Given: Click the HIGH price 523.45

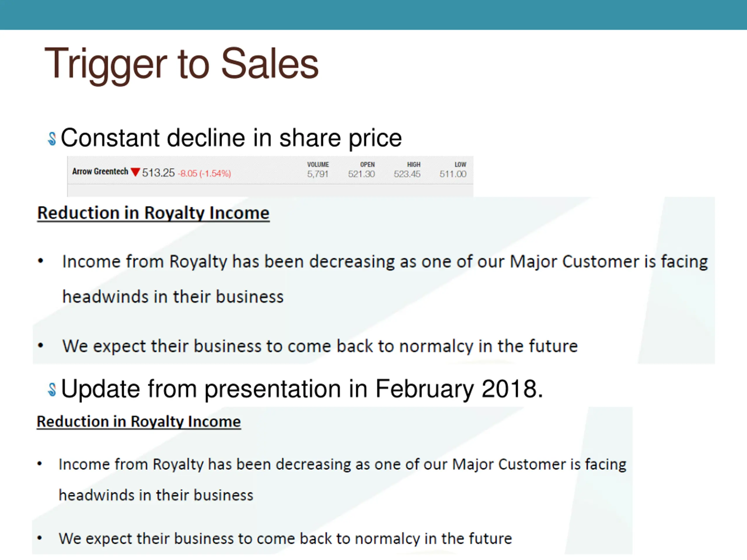Looking at the screenshot, I should [x=407, y=174].
